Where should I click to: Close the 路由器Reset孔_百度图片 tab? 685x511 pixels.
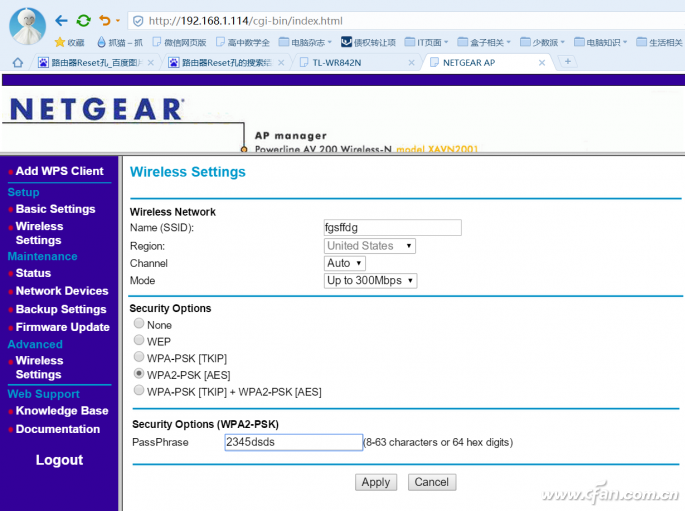tap(151, 63)
